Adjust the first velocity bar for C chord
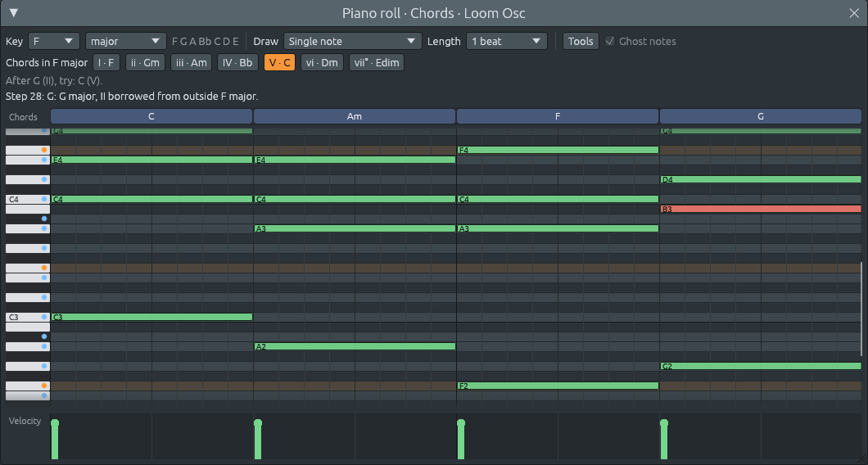The width and height of the screenshot is (868, 465). 55,440
